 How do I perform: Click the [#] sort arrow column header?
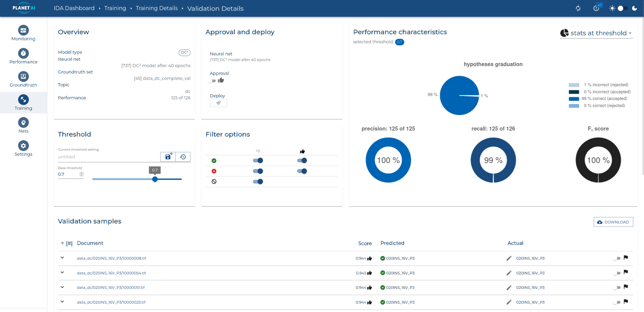(66, 243)
